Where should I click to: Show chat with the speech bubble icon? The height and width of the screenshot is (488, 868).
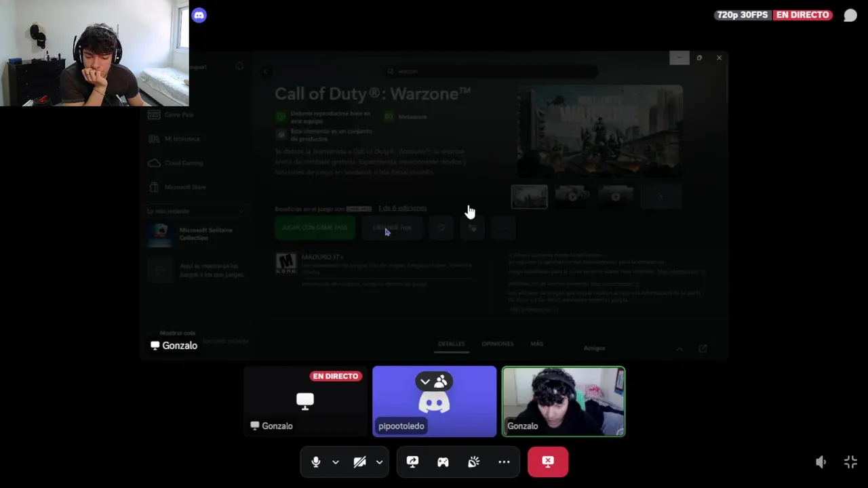[x=850, y=15]
